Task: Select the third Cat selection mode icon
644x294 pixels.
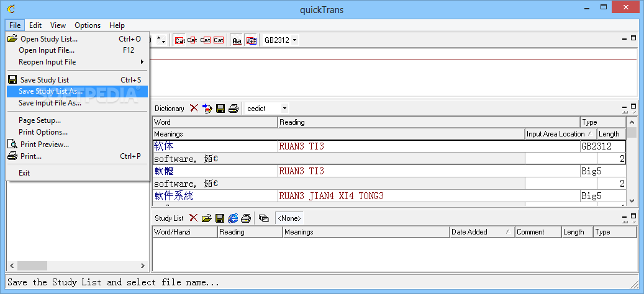Action: pos(206,40)
